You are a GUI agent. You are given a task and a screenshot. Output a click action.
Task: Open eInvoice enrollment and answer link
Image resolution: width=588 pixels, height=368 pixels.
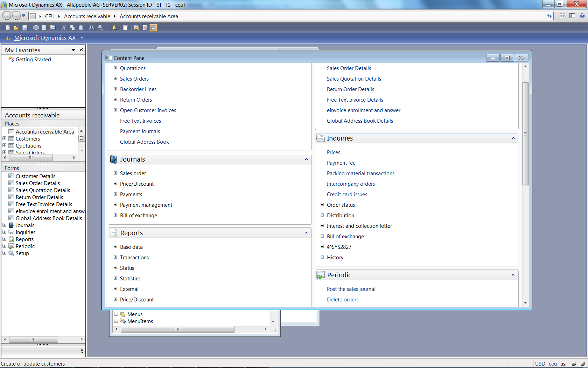pos(363,110)
